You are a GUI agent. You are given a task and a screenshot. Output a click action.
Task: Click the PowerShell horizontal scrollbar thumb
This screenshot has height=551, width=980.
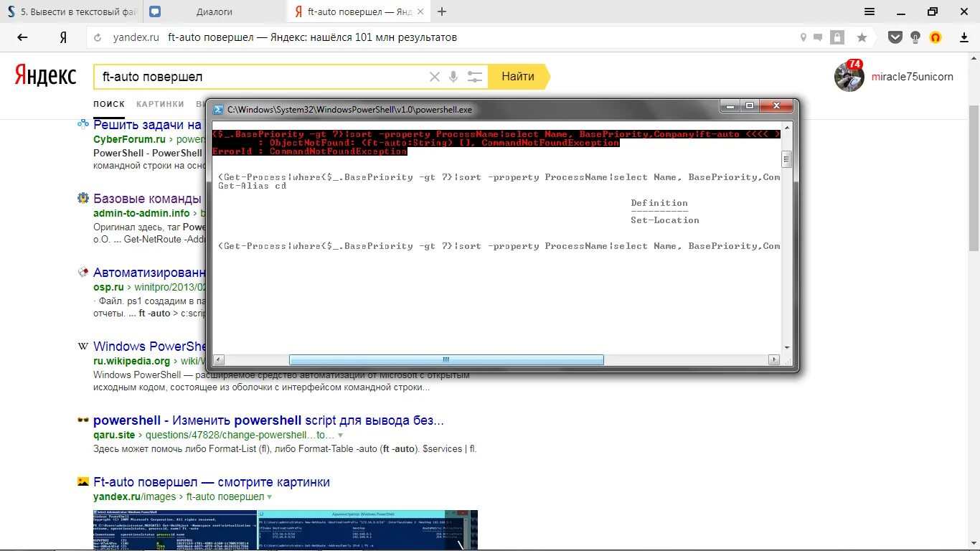click(446, 359)
